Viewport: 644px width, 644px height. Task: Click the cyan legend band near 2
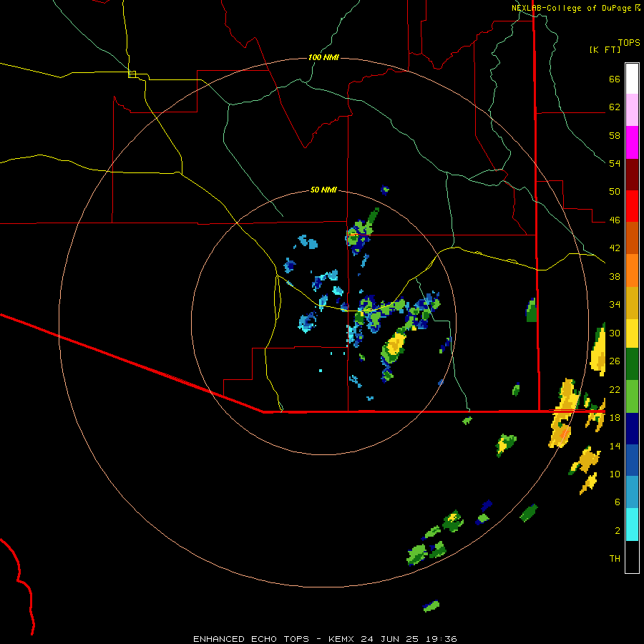pyautogui.click(x=632, y=525)
